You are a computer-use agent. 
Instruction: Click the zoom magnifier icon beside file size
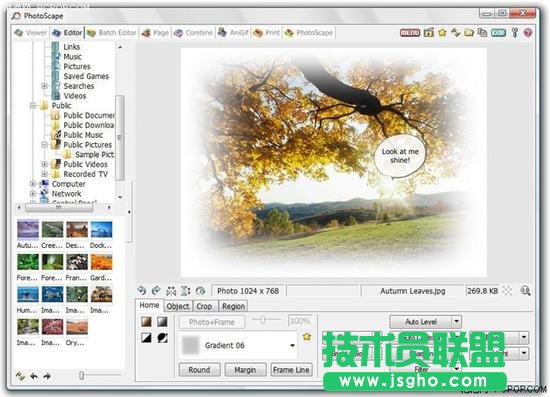(525, 290)
